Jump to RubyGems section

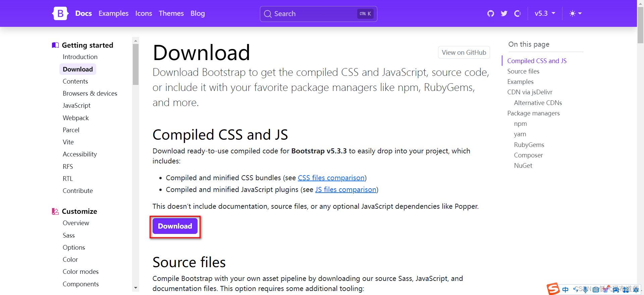click(529, 145)
